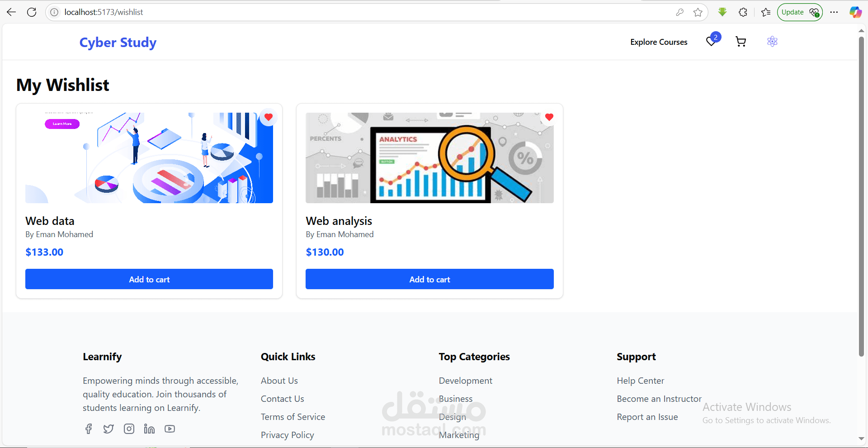
Task: Add Web data course to cart
Action: 149,279
